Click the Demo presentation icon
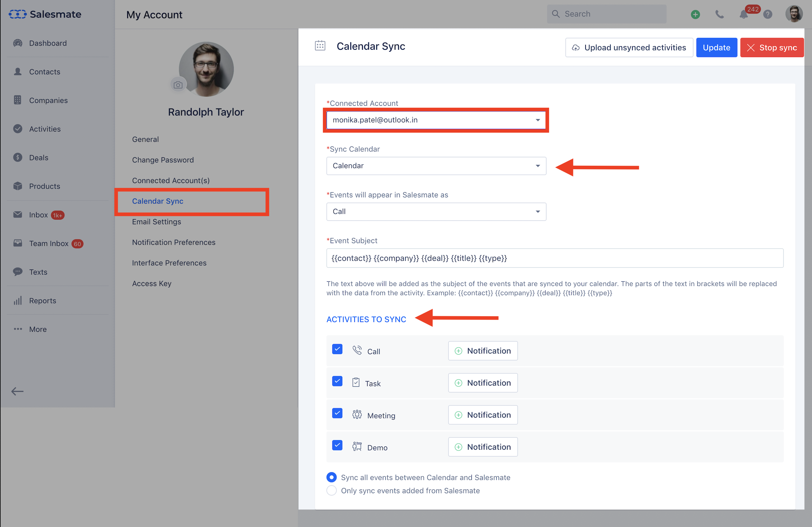The width and height of the screenshot is (812, 527). point(357,446)
